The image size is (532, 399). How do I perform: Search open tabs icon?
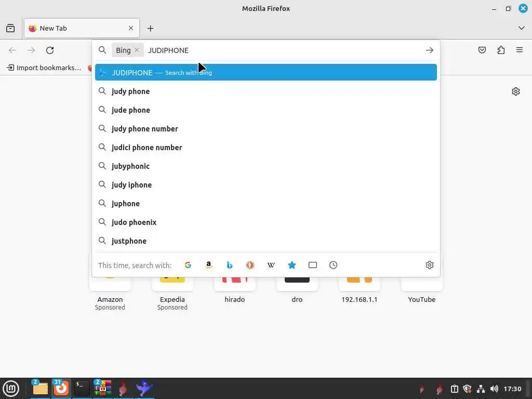point(312,265)
